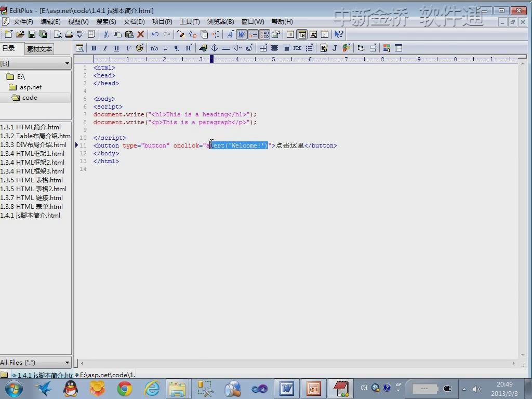Click the vertical scrollbar down arrow
The width and height of the screenshot is (532, 399).
[523, 355]
